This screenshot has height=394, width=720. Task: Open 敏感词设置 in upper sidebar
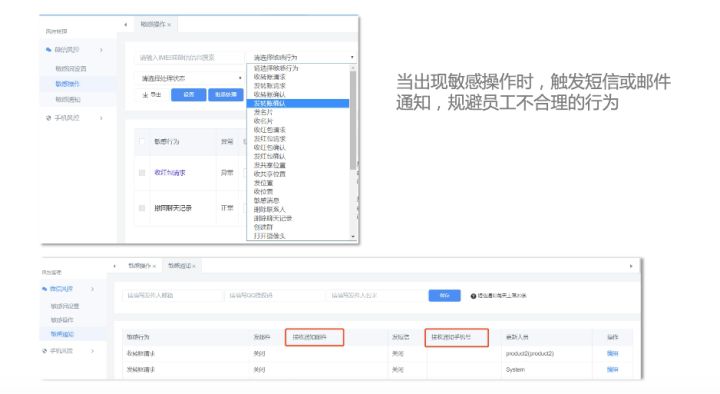[71, 68]
